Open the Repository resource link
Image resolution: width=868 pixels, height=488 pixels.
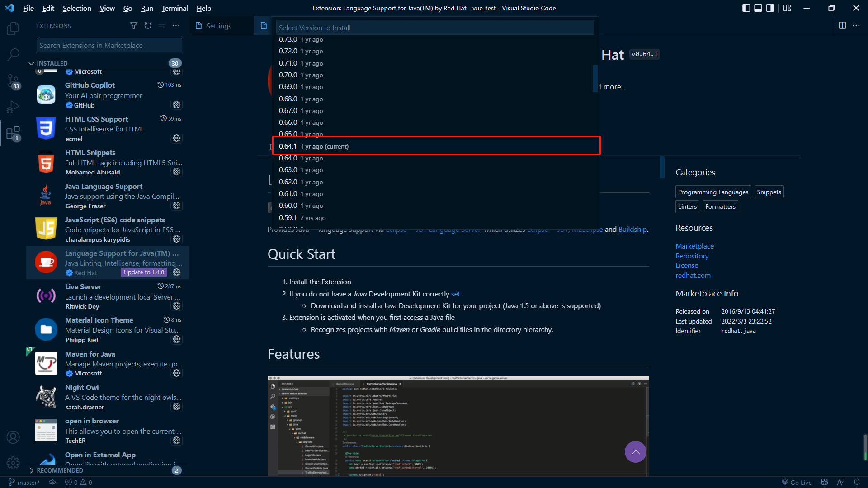pos(692,256)
